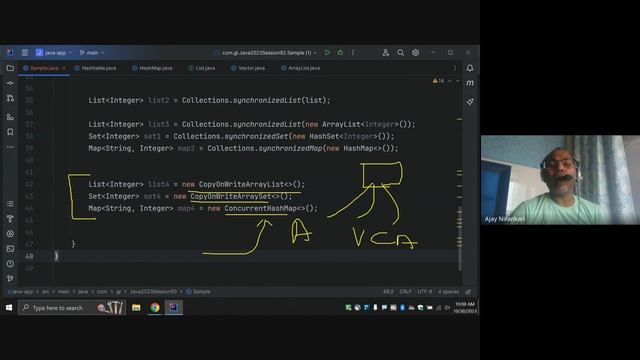640x360 pixels.
Task: Open the Project tool window folder icon
Action: click(x=10, y=68)
